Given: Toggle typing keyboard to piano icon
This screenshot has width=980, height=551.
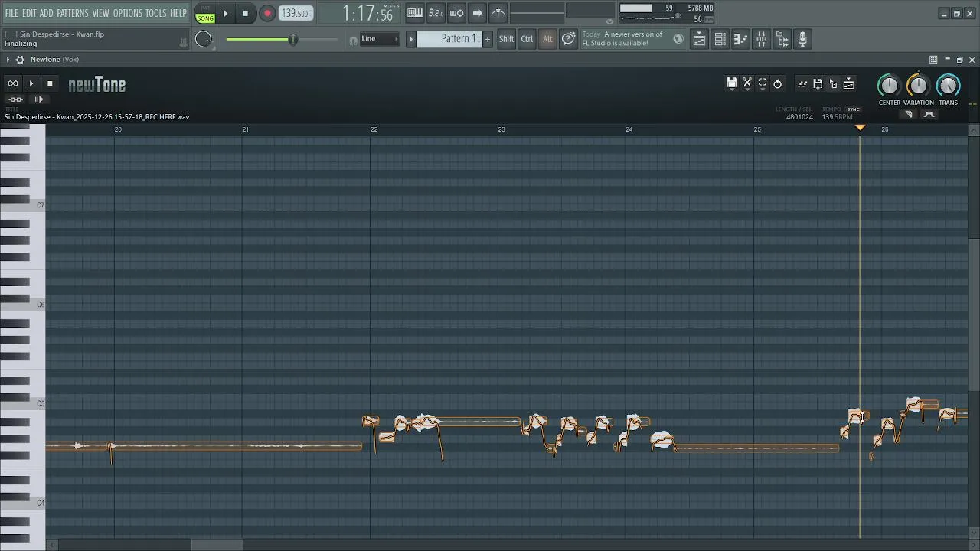Looking at the screenshot, I should tap(415, 12).
